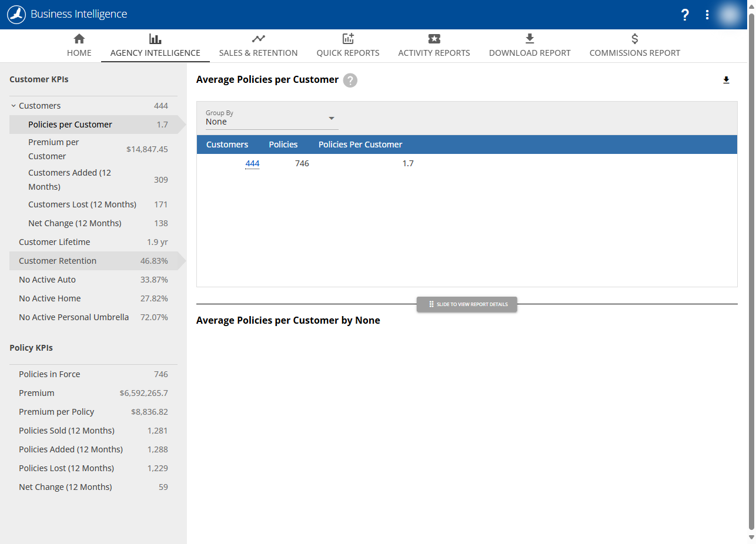Click the Download Report arrow icon
This screenshot has height=544, width=756.
[530, 39]
